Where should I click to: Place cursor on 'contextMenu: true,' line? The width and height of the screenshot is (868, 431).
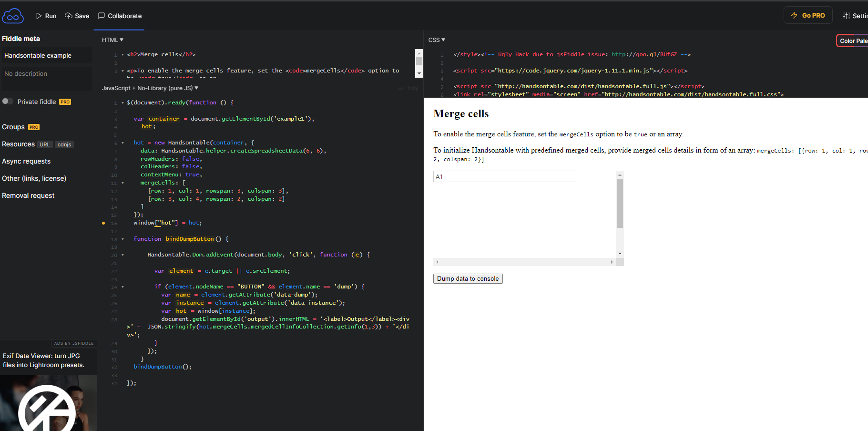point(171,174)
